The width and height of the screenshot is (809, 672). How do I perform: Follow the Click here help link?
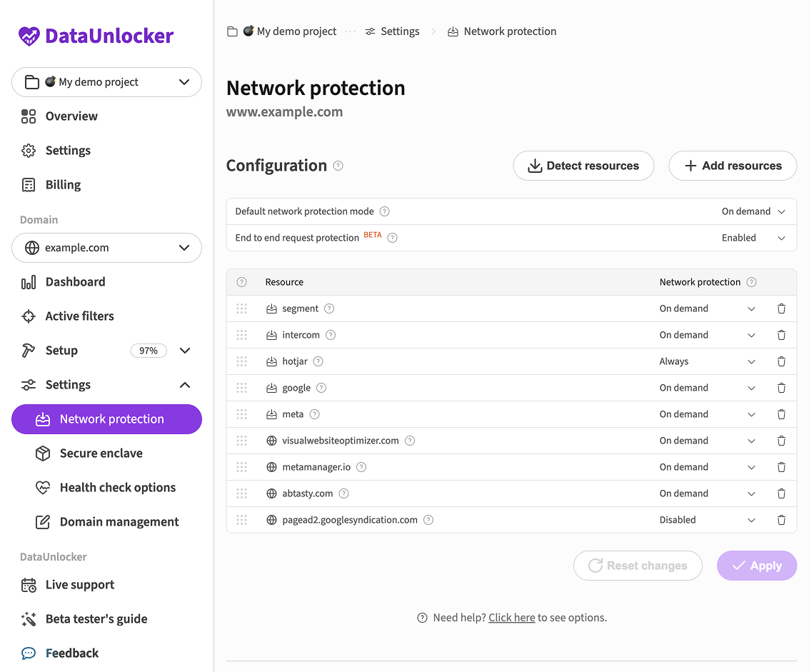pyautogui.click(x=511, y=618)
